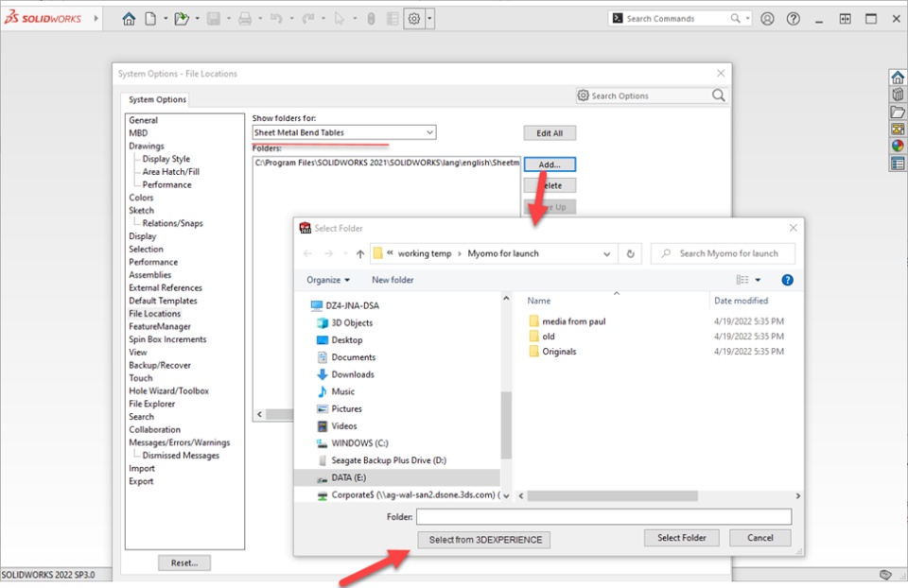
Task: Click the Save icon in toolbar
Action: click(x=214, y=19)
